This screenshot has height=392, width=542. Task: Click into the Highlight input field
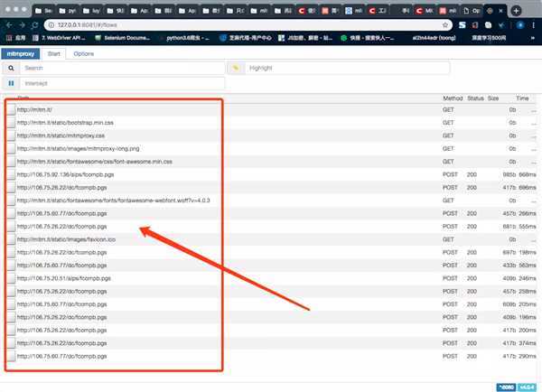pos(348,68)
